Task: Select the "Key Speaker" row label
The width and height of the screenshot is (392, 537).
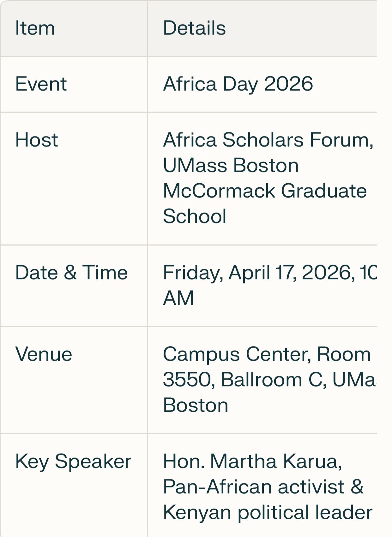Action: click(x=73, y=461)
